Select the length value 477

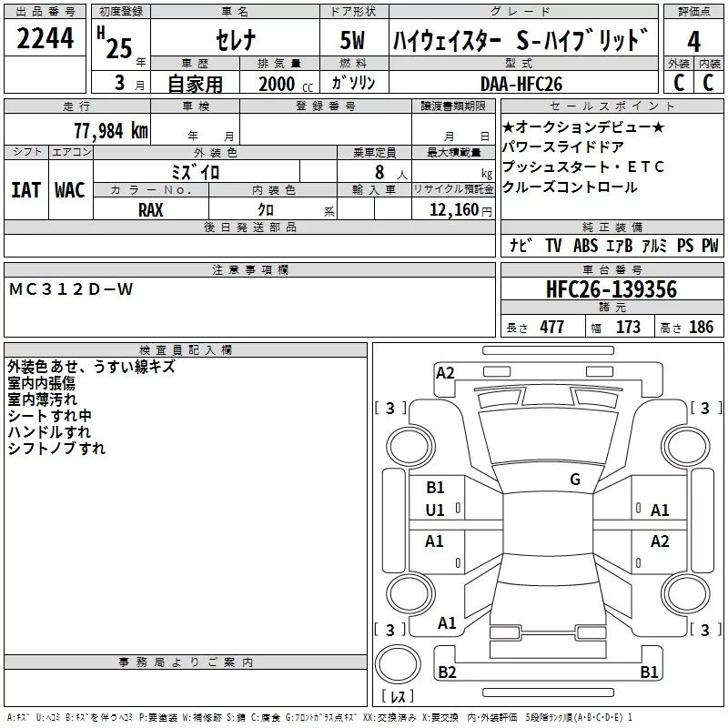coord(552,327)
